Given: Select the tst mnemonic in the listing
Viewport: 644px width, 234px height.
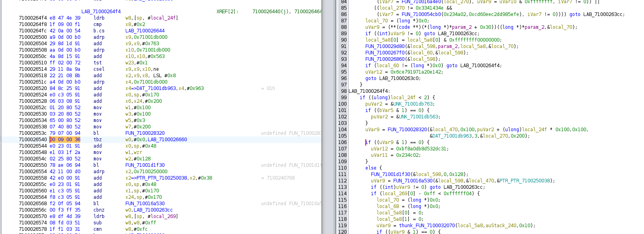Looking at the screenshot, I should (x=97, y=63).
